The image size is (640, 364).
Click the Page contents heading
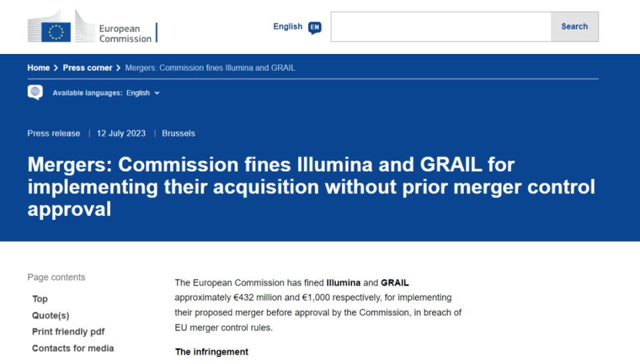pyautogui.click(x=56, y=277)
